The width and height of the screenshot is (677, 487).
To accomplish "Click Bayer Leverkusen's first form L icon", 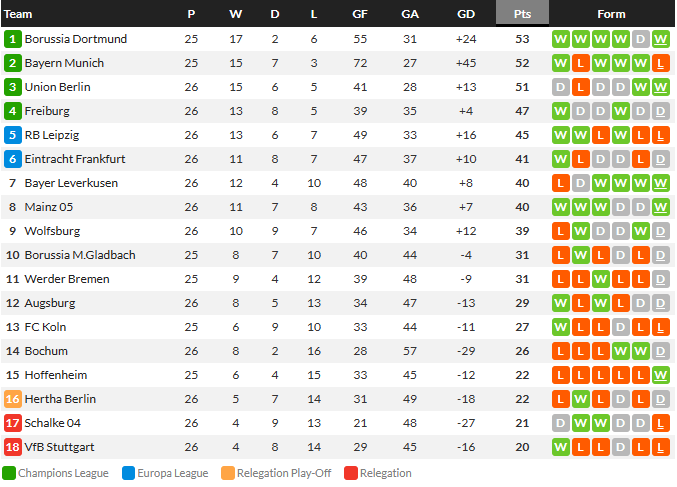I will 560,183.
